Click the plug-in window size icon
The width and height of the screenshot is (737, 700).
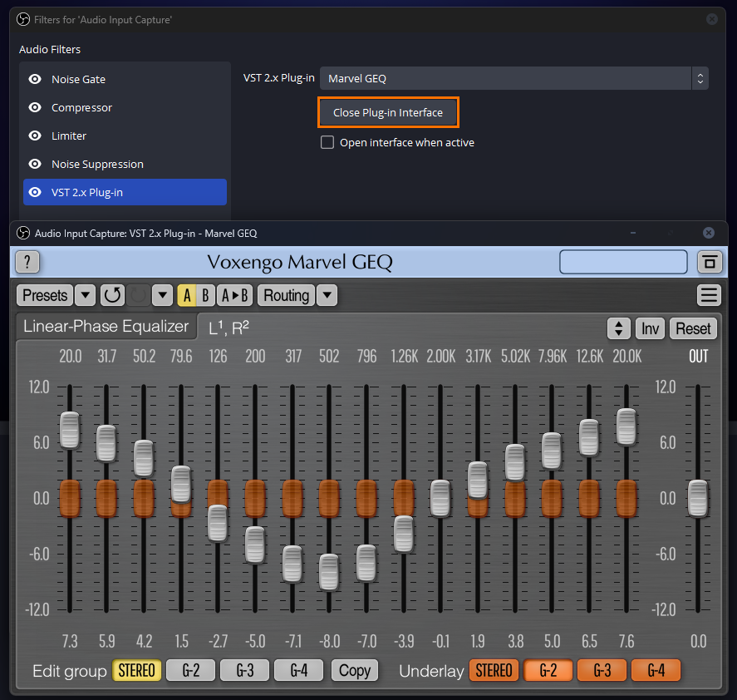[710, 262]
